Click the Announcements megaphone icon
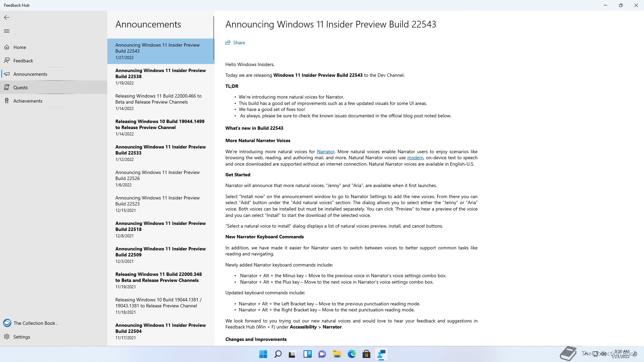 7,74
